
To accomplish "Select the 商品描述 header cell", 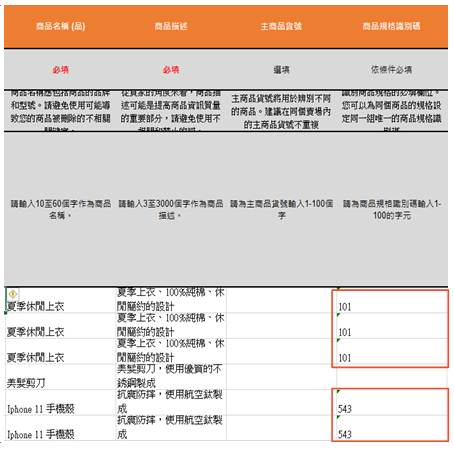I will (171, 27).
